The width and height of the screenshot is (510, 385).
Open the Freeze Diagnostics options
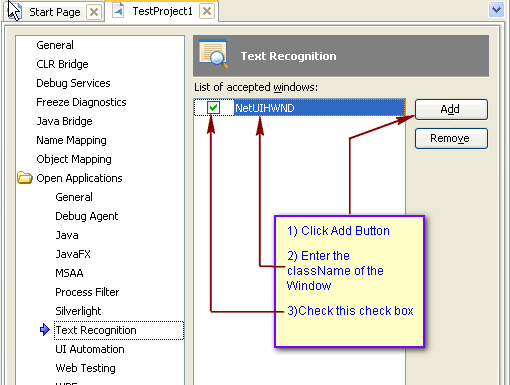coord(81,102)
